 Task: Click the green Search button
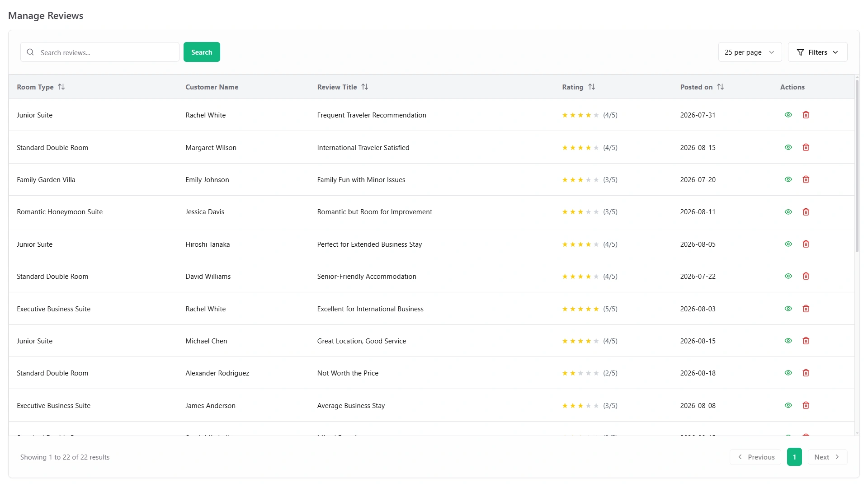pyautogui.click(x=202, y=52)
